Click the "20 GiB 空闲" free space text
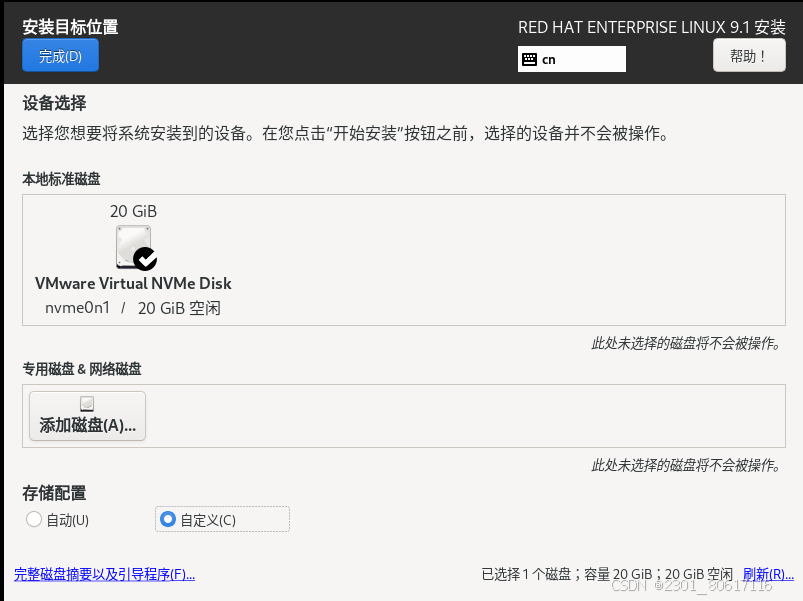 tap(178, 307)
